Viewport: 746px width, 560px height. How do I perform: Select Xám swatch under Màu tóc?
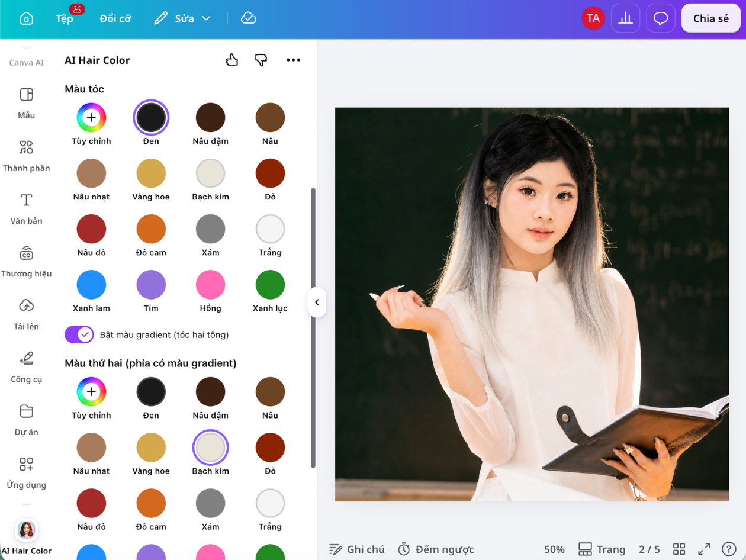[x=210, y=228]
